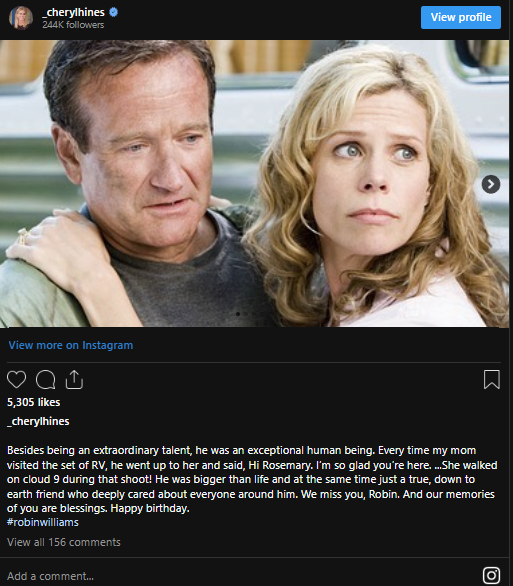Image resolution: width=513 pixels, height=586 pixels.
Task: Open the main post photo
Action: coord(254,183)
